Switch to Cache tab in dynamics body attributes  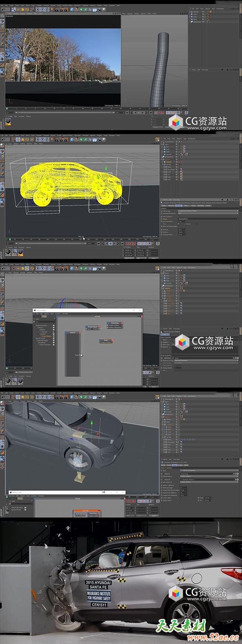209,205
